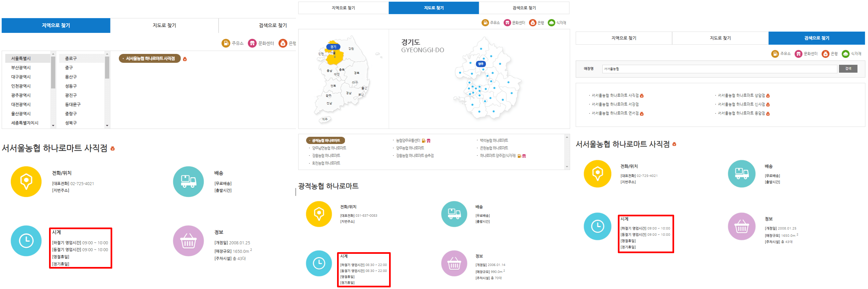Select the active 지역으로 찾기 blue tab

56,26
